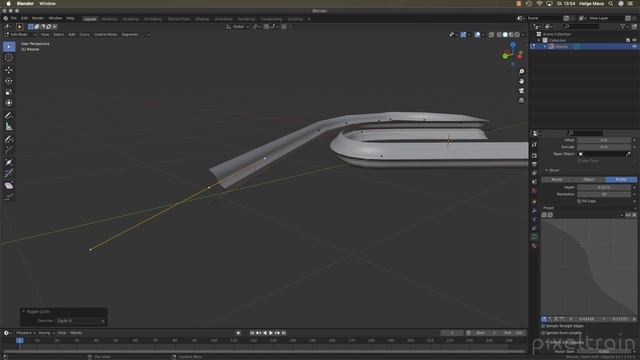The image size is (640, 360).
Task: Select the Round bevel mode
Action: coord(557,180)
